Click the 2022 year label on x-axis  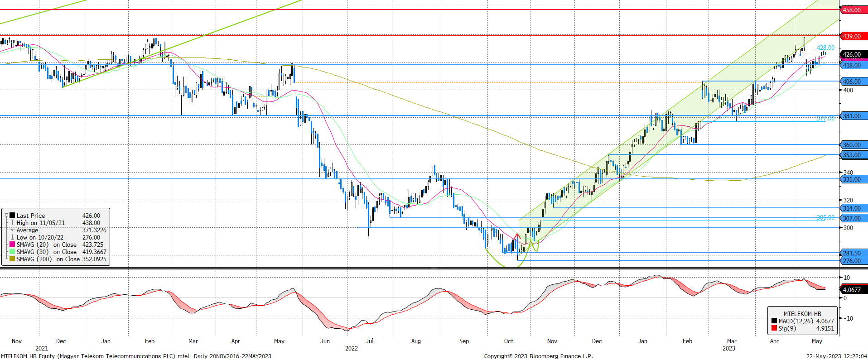click(352, 348)
